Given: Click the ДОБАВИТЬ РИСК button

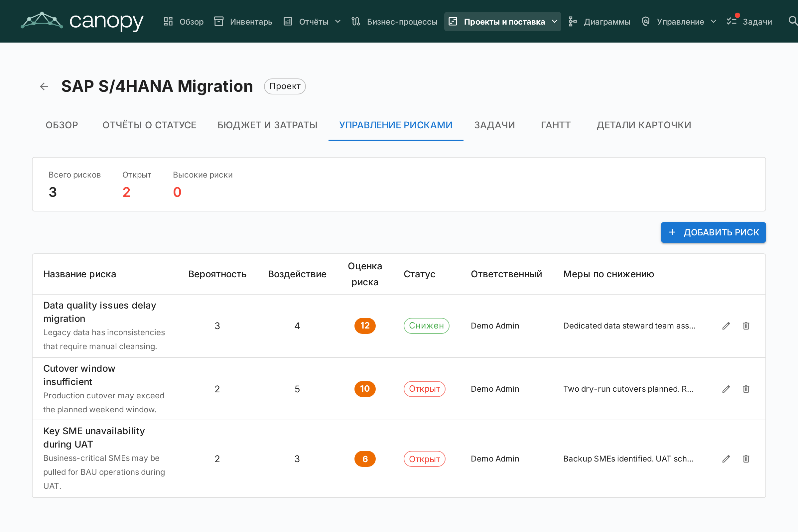Looking at the screenshot, I should pyautogui.click(x=713, y=232).
